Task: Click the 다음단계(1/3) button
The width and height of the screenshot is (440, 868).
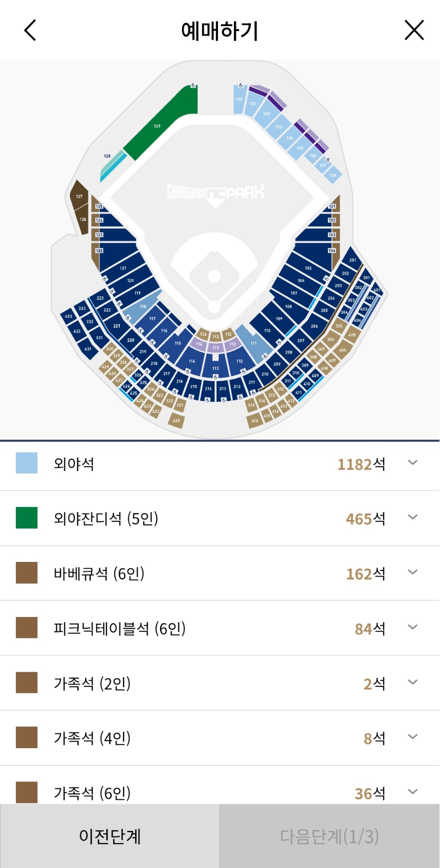Action: (x=330, y=836)
